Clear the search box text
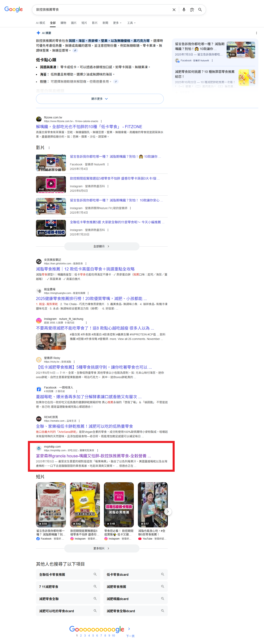 174,10
